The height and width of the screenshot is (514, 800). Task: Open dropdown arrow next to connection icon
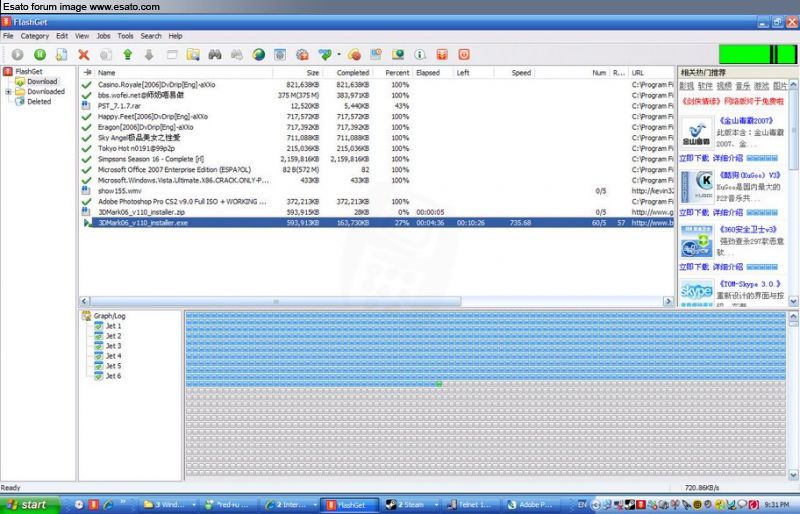339,55
